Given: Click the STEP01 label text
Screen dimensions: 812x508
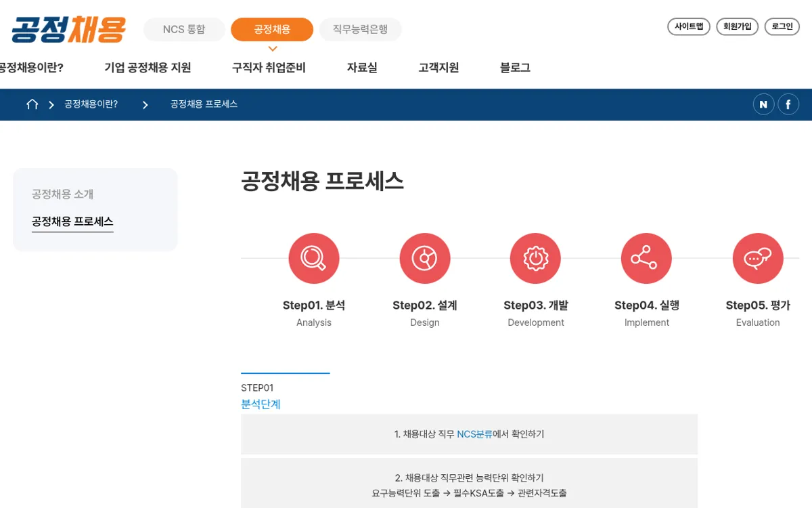Looking at the screenshot, I should (x=257, y=388).
